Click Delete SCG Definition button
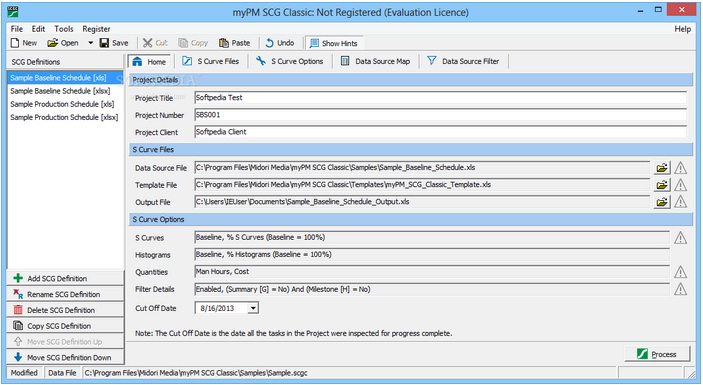The image size is (703, 385). (65, 310)
